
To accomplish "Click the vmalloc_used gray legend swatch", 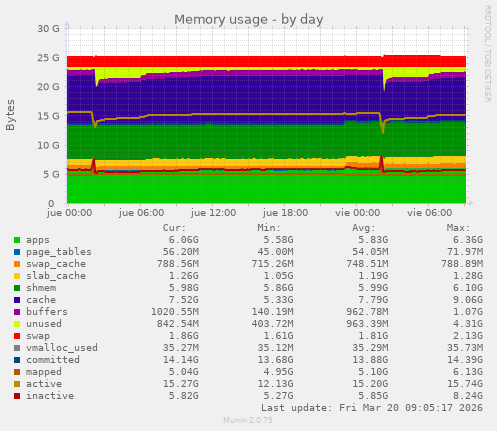I will point(17,348).
